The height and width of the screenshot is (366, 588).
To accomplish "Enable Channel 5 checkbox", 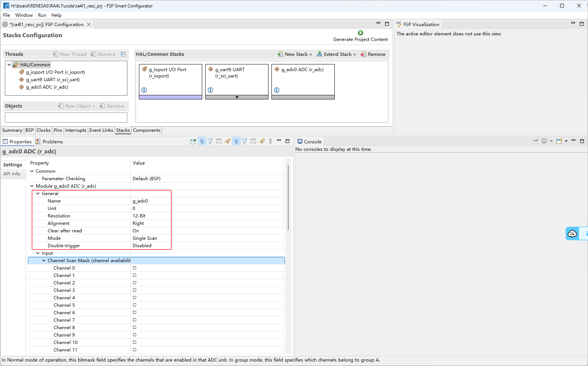I will tap(134, 305).
